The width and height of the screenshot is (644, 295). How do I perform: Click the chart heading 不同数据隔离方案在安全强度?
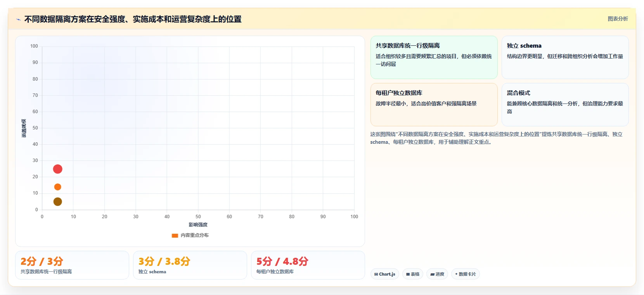[x=133, y=19]
